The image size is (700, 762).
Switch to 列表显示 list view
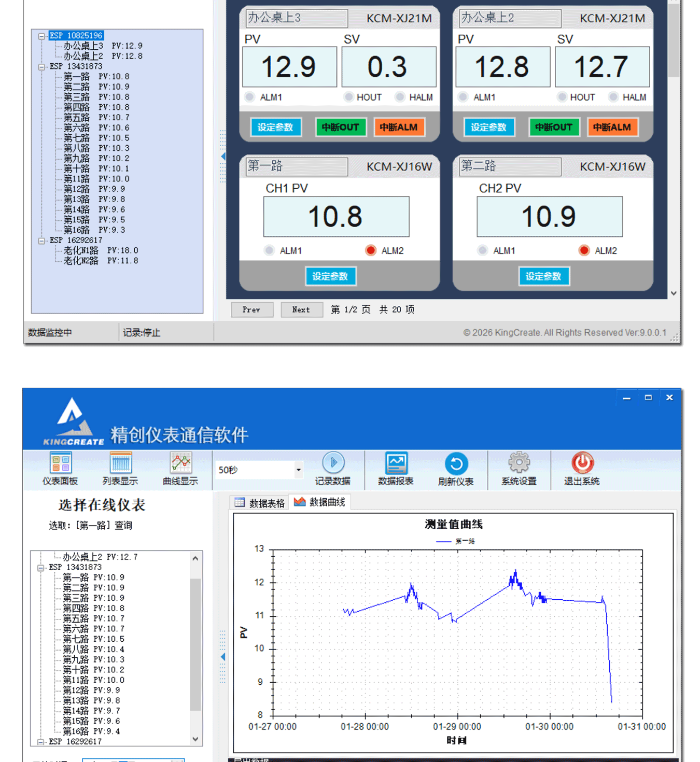coord(120,468)
